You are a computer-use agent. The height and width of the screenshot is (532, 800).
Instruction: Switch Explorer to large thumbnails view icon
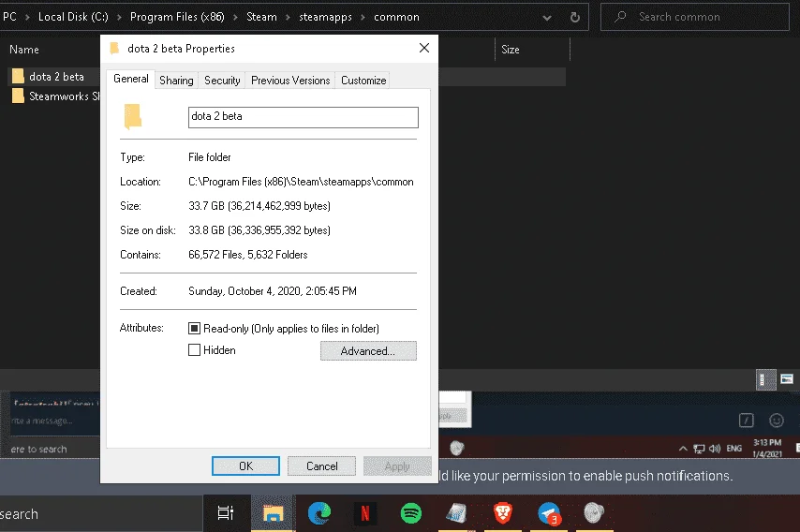[787, 379]
